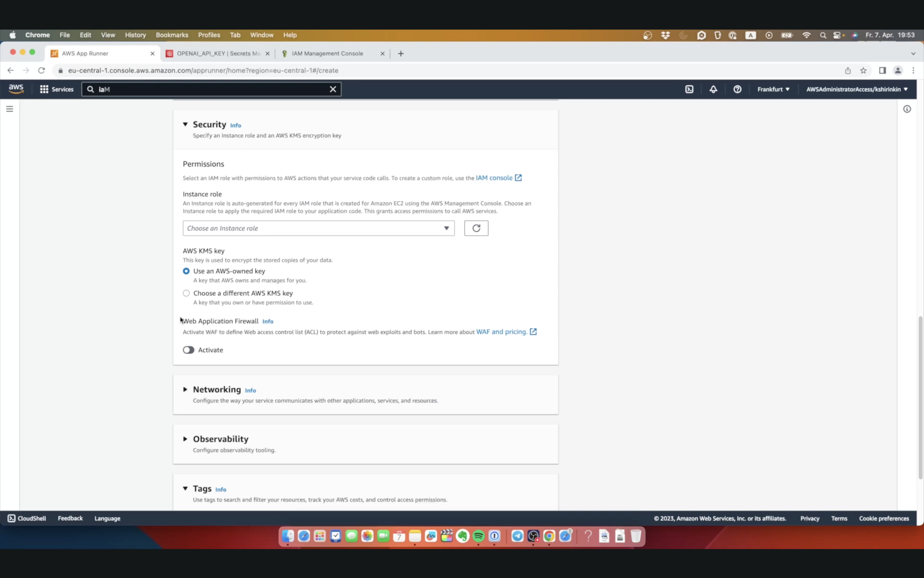Viewport: 924px width, 578px height.
Task: Click the refresh Instance role icon
Action: point(476,228)
